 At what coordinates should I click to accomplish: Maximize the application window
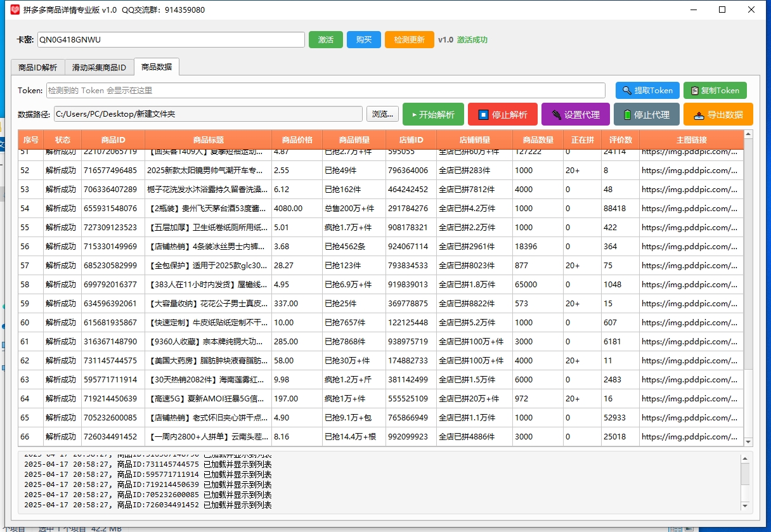[x=722, y=10]
